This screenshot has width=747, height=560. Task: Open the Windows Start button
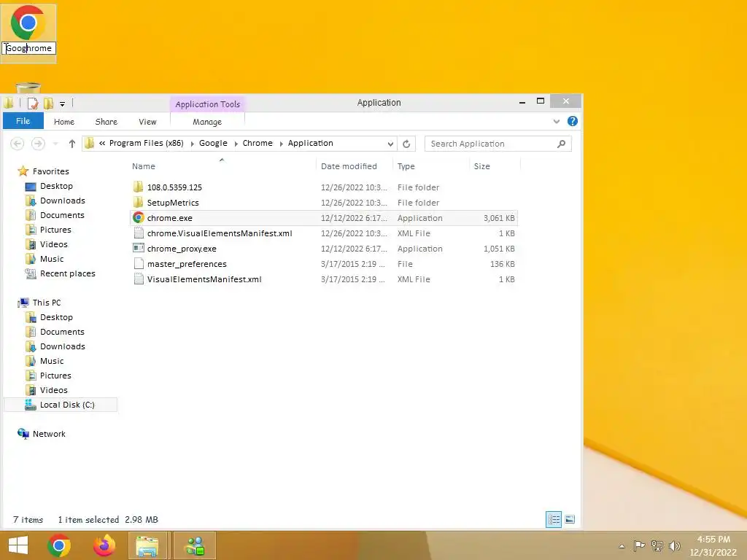pyautogui.click(x=18, y=545)
